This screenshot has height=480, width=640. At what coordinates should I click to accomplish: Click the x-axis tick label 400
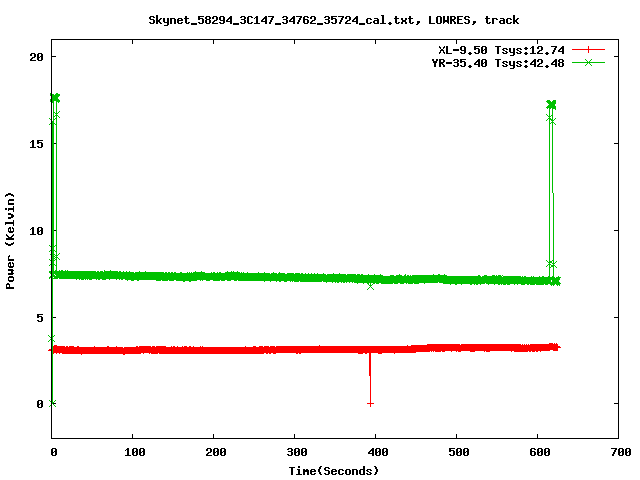378,452
